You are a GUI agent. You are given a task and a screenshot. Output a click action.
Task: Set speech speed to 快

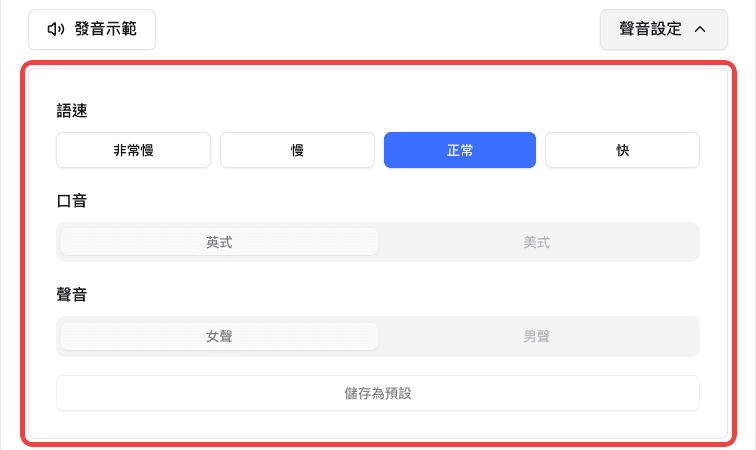point(622,150)
